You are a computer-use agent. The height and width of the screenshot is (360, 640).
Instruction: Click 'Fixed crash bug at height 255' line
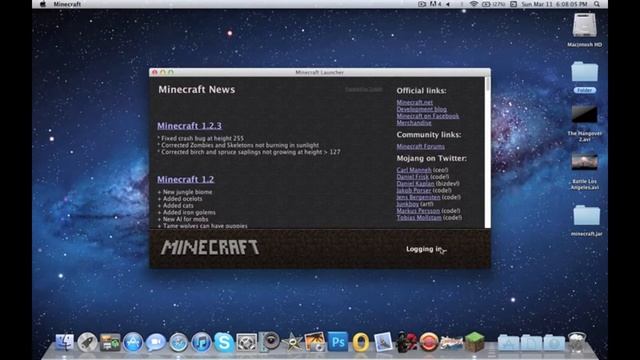(x=200, y=138)
